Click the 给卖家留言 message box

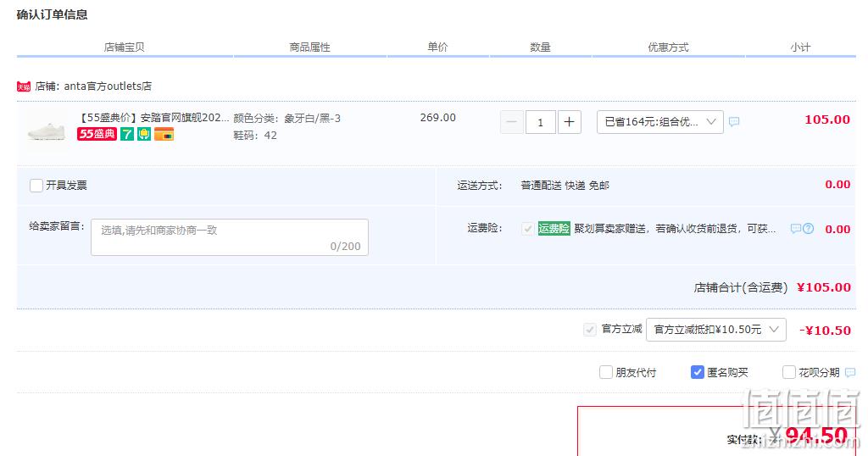tap(230, 237)
